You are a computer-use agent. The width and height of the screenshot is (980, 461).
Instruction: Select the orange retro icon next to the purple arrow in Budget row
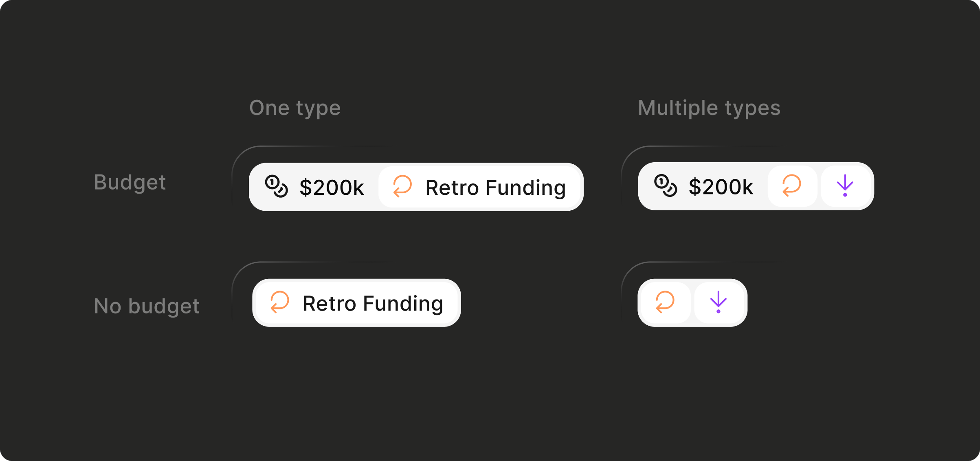792,185
